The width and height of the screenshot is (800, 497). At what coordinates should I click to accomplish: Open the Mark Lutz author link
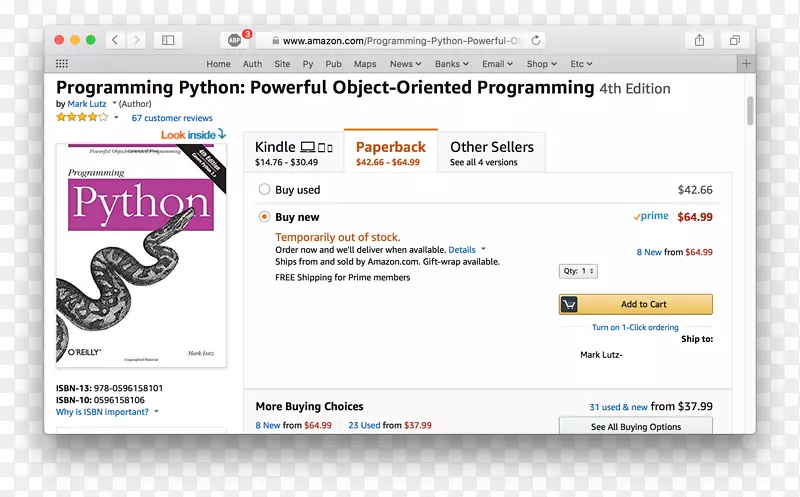point(87,104)
